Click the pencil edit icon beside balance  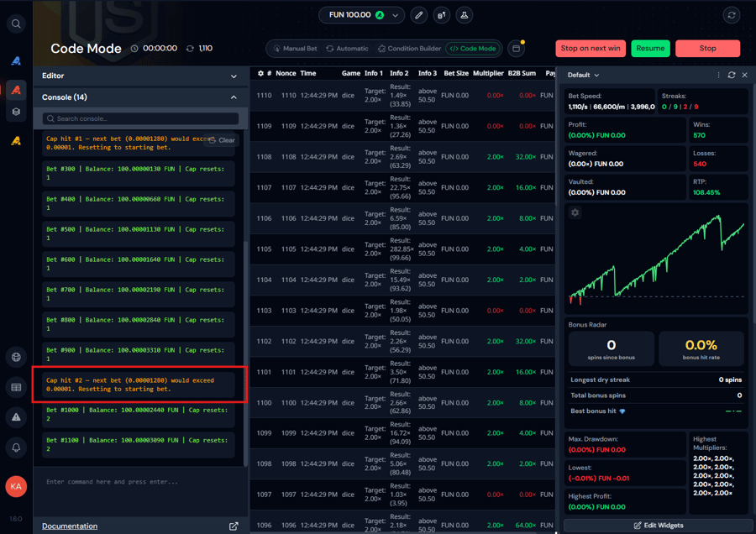click(x=418, y=15)
